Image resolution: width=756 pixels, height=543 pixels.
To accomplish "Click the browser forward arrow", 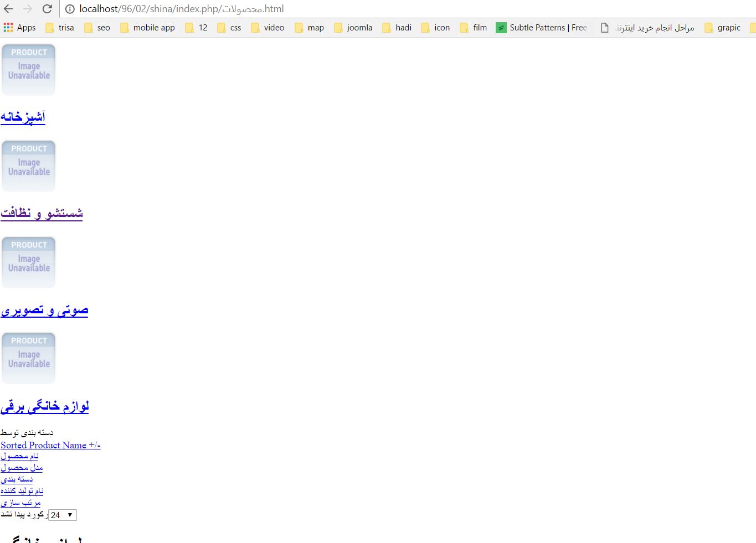I will 28,9.
